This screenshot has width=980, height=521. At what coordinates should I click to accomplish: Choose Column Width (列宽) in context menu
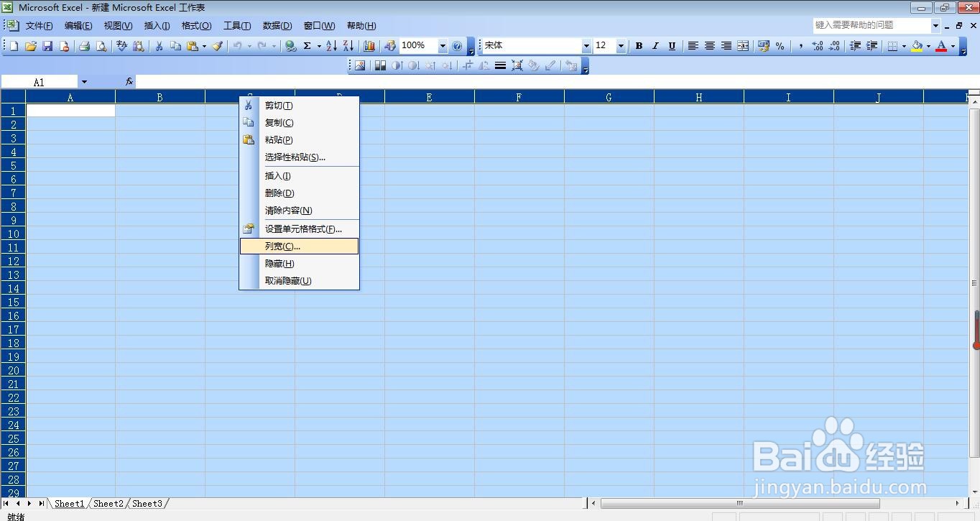(299, 246)
